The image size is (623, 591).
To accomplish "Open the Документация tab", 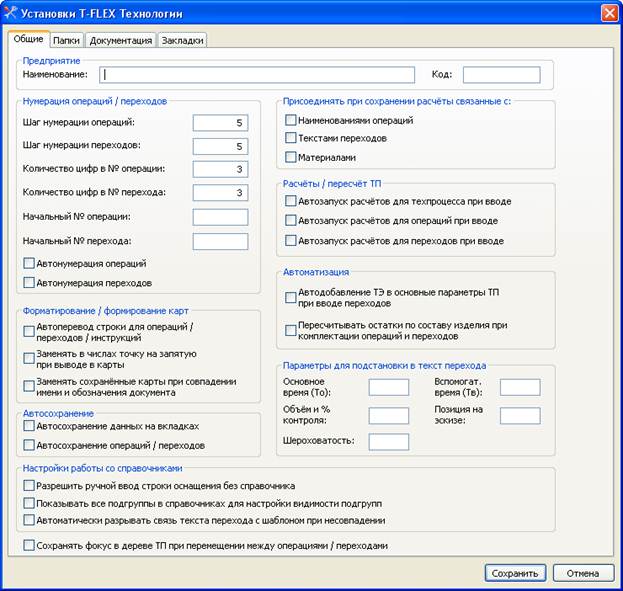I will point(121,40).
